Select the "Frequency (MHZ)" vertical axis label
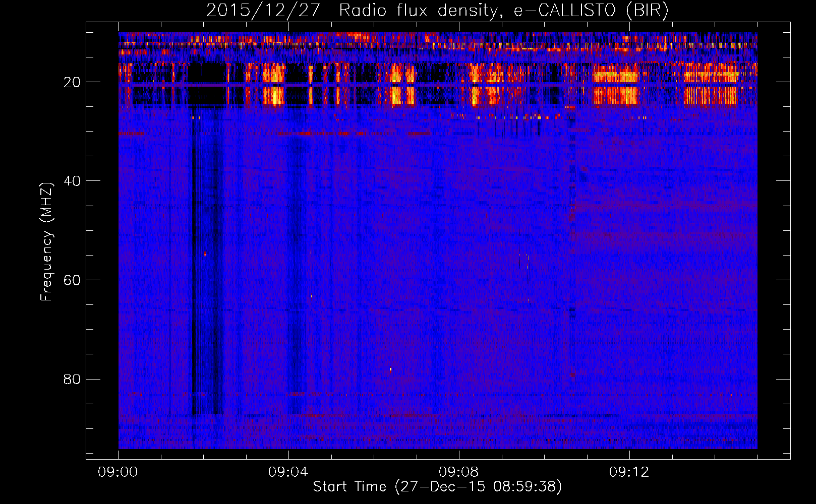This screenshot has height=504, width=816. [46, 242]
